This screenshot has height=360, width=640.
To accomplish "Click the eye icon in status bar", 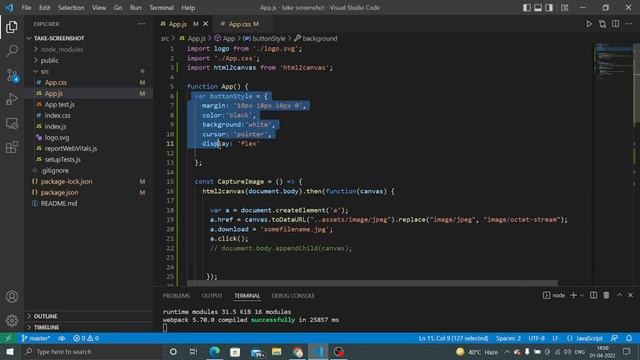I will tap(62, 338).
